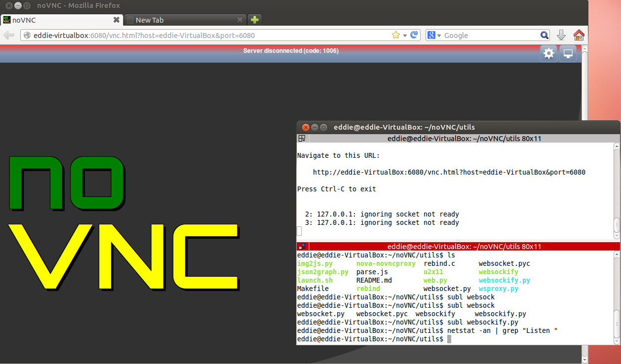Screen dimensions: 621x364
Task: Click the site identity globe icon
Action: tap(27, 35)
